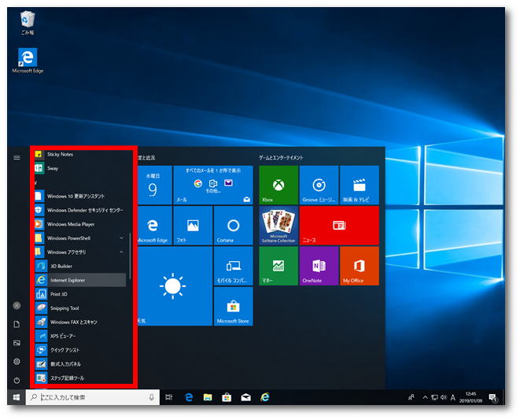Open the マネー tile
520x420 pixels.
point(278,266)
